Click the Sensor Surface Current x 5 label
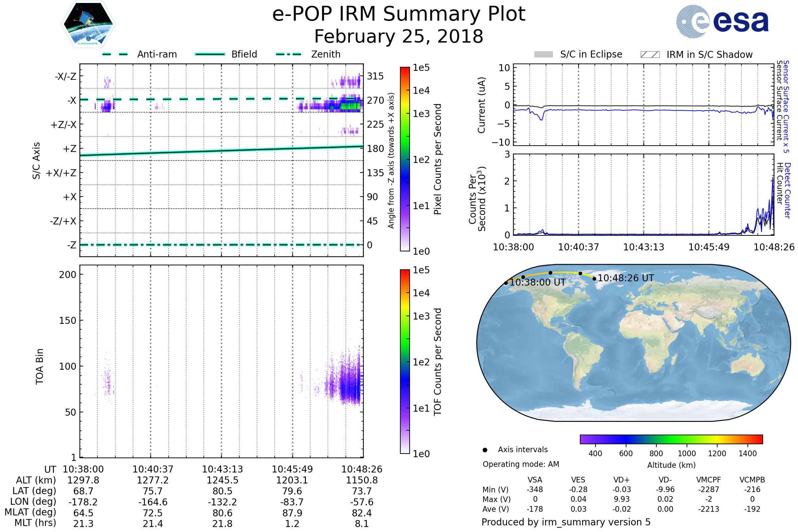This screenshot has width=798, height=532. (786, 106)
